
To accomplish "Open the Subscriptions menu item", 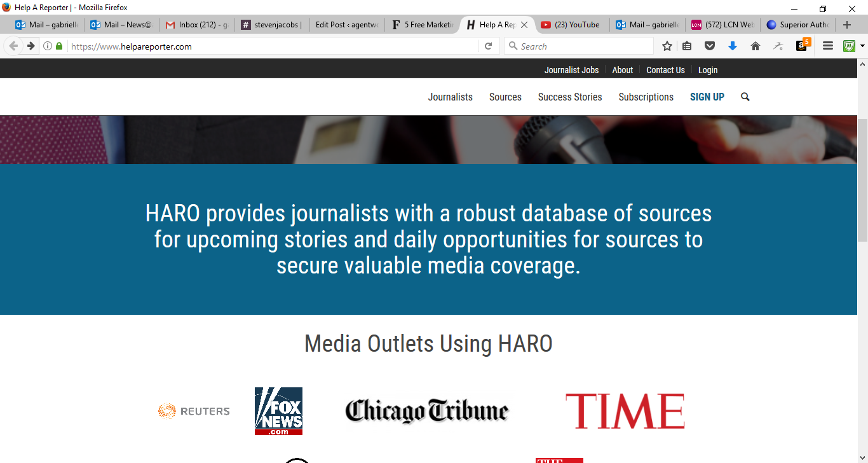I will coord(646,97).
